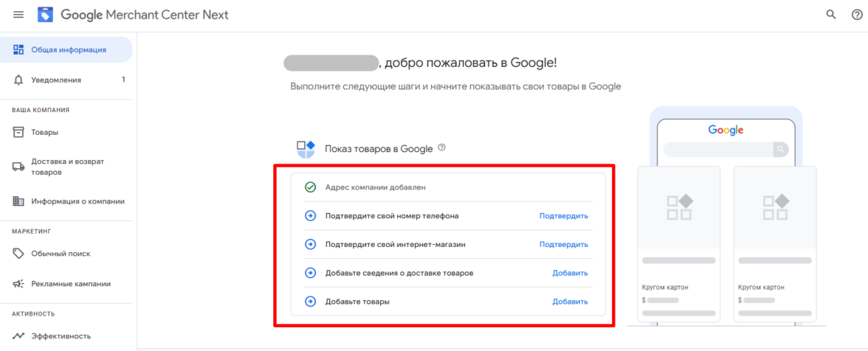
Task: Click the help icon next to Показ товаров в Google
Action: coord(441,147)
